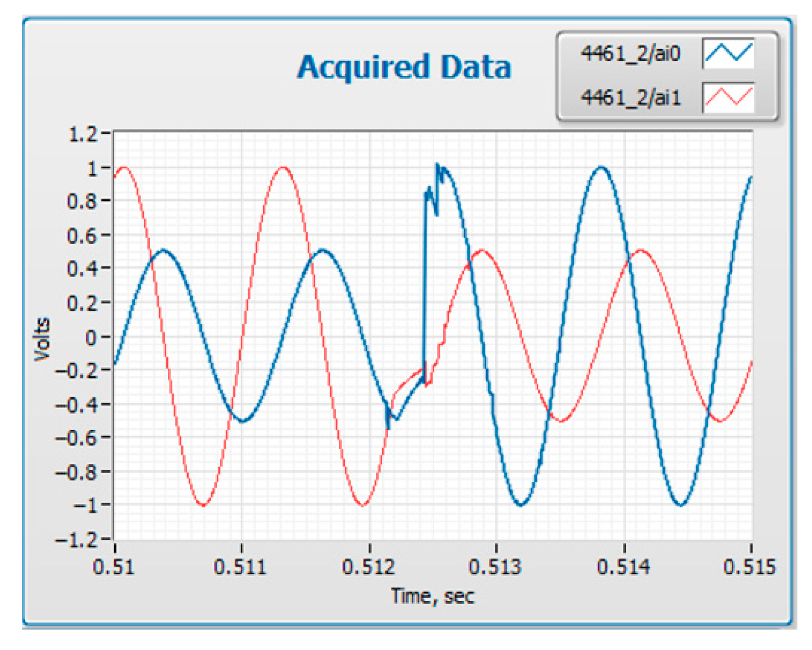Click the 4461_2/ai0 blue plot sample icon
Viewport: 812px width, 650px height.
[728, 53]
